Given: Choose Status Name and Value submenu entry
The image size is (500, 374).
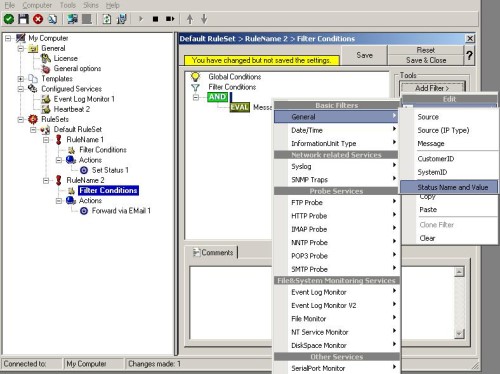Looking at the screenshot, I should tap(449, 187).
